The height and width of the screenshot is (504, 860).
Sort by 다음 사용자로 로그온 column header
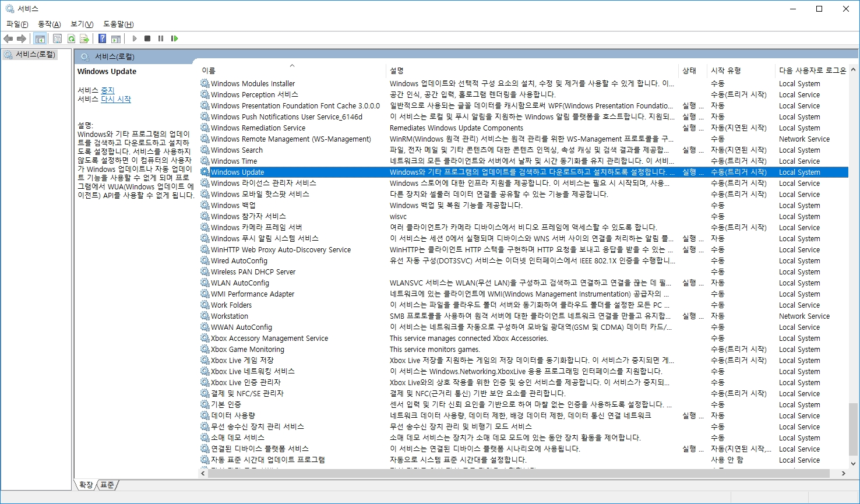812,71
